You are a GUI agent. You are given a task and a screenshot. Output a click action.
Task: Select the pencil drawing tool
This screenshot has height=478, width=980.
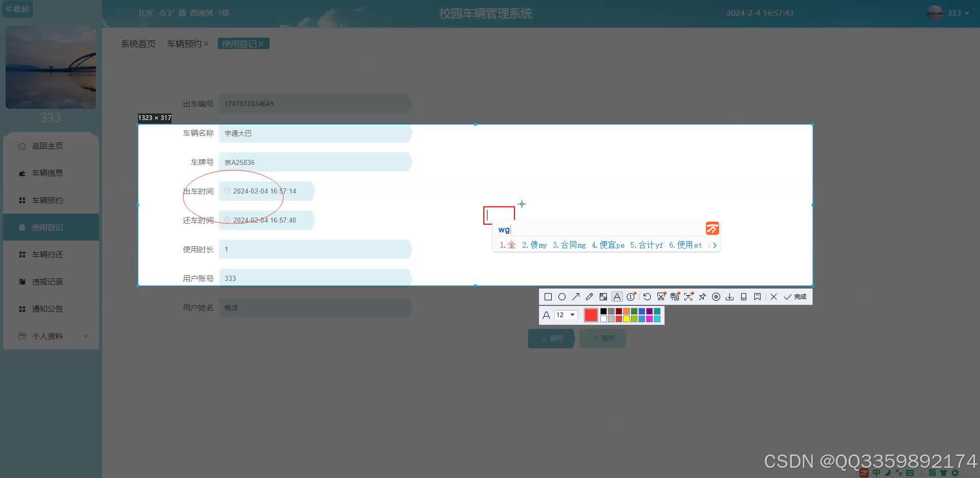pos(590,297)
